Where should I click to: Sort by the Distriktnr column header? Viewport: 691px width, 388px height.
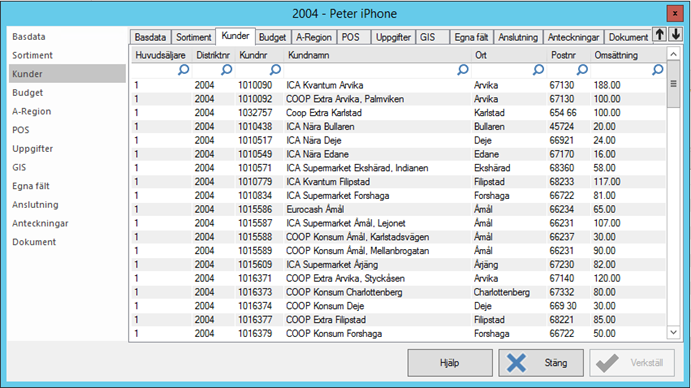(x=214, y=55)
